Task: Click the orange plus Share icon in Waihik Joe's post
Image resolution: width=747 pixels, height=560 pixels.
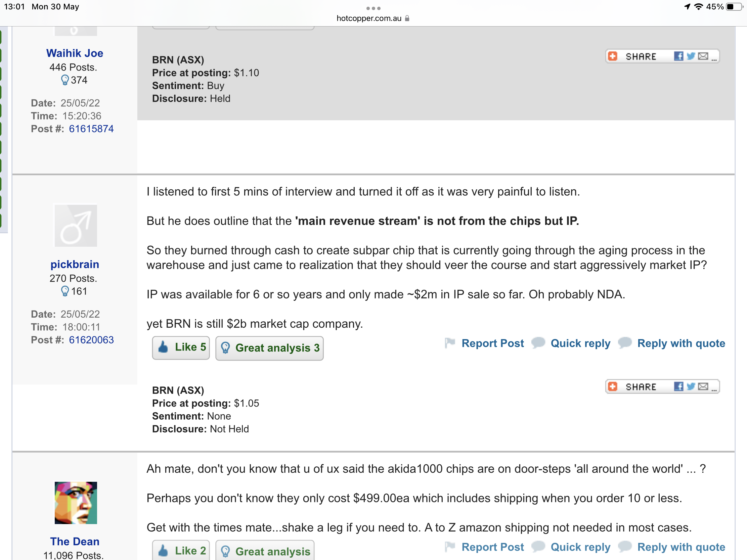Action: click(x=613, y=56)
